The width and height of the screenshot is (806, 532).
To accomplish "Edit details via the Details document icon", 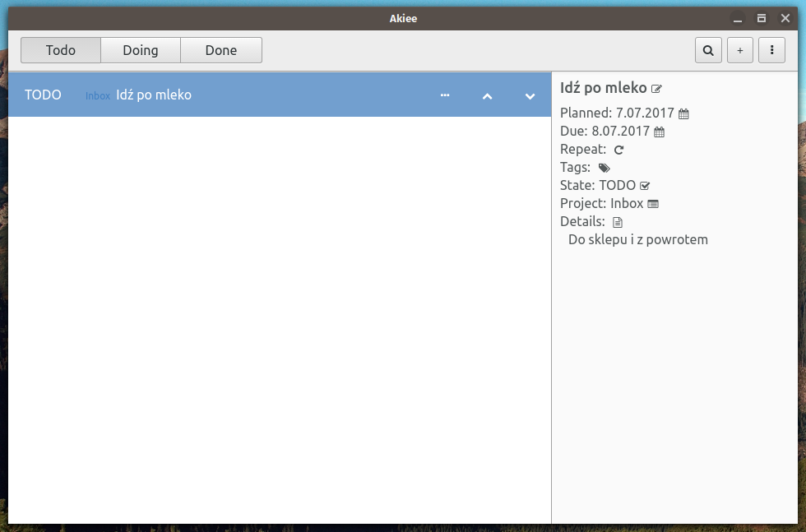I will click(618, 222).
